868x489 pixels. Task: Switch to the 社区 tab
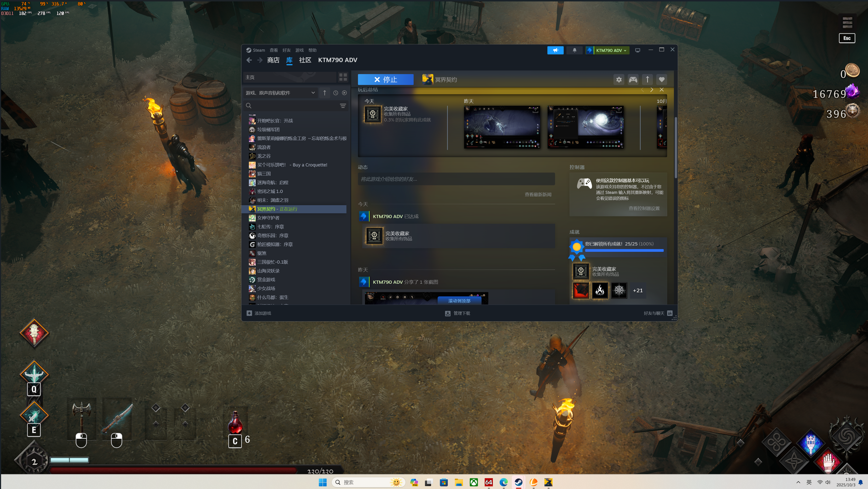point(305,60)
